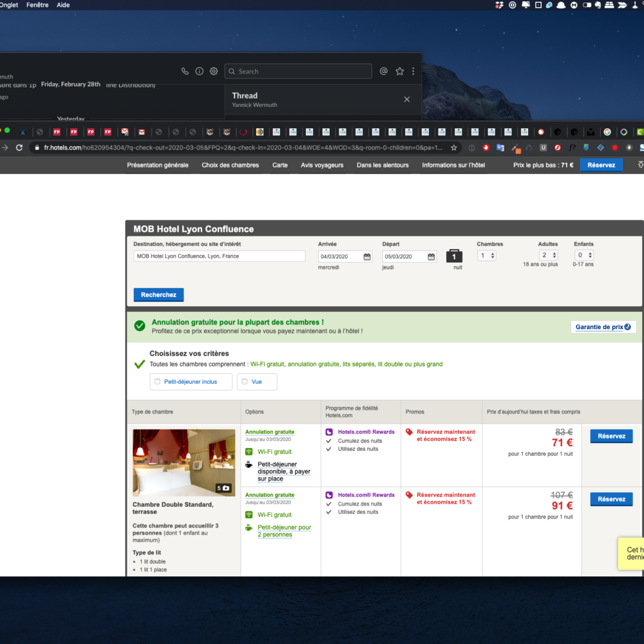Image resolution: width=644 pixels, height=644 pixels.
Task: Open the Arrivée date calendar icon
Action: 367,256
